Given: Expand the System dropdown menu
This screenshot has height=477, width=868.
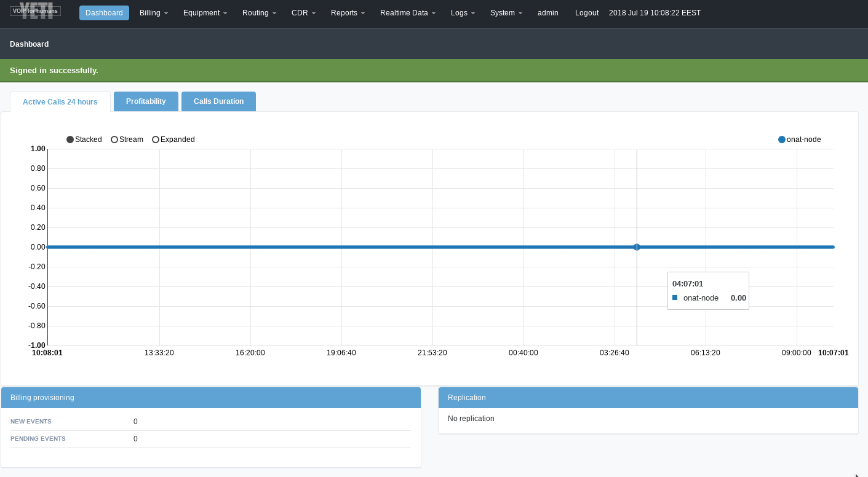Looking at the screenshot, I should point(506,13).
